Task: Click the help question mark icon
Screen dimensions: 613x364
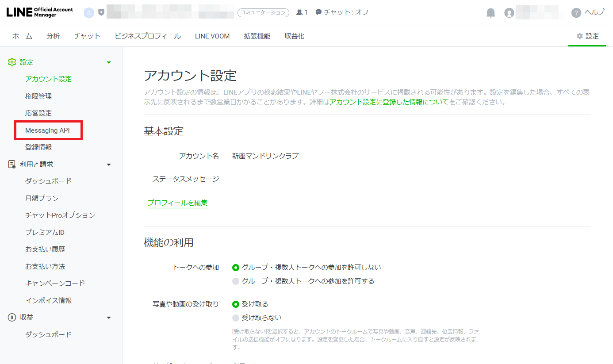Action: 576,13
